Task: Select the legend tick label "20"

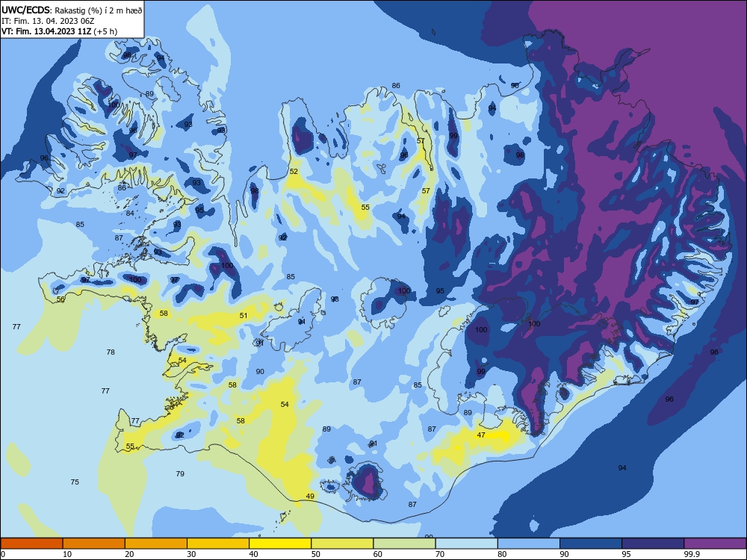Action: click(129, 554)
